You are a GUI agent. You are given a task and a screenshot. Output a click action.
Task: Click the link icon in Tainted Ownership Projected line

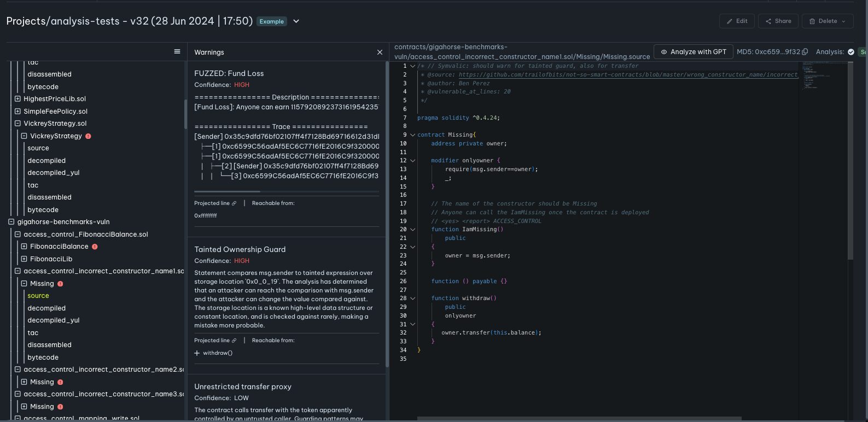point(234,341)
